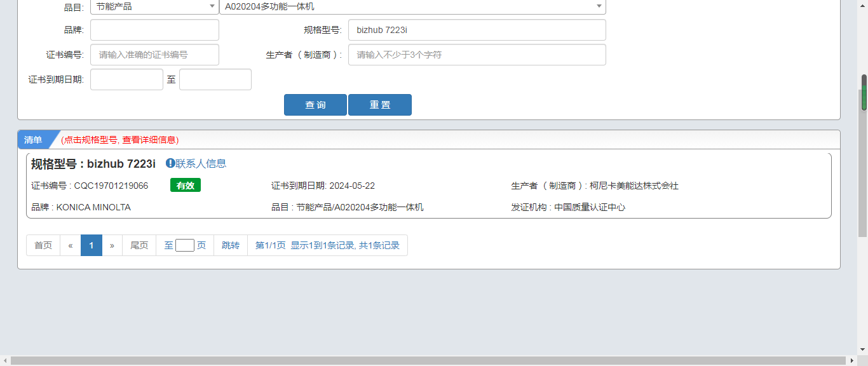Viewport: 868px width, 366px height.
Task: Click brand KONICA MINOLTA text
Action: pos(93,207)
